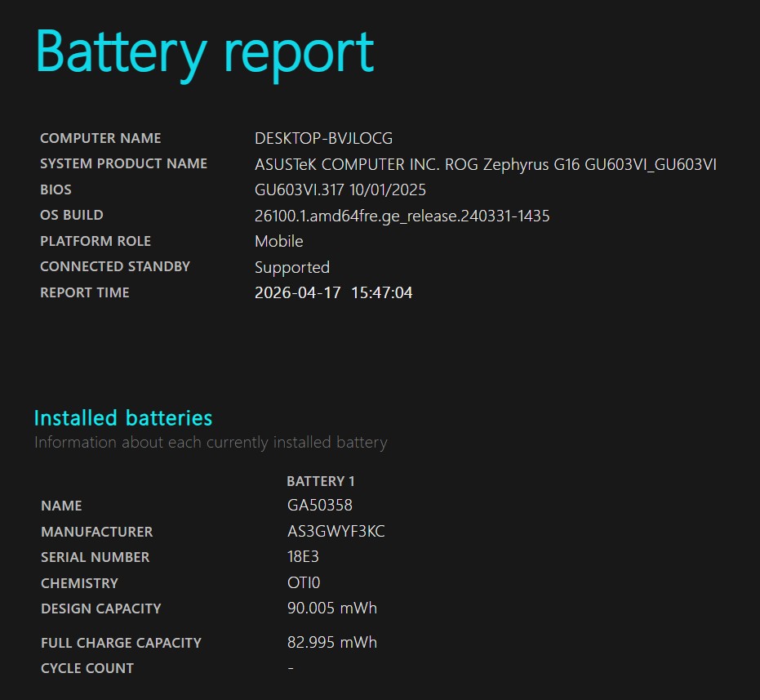Click the Mobile platform role value

[278, 242]
